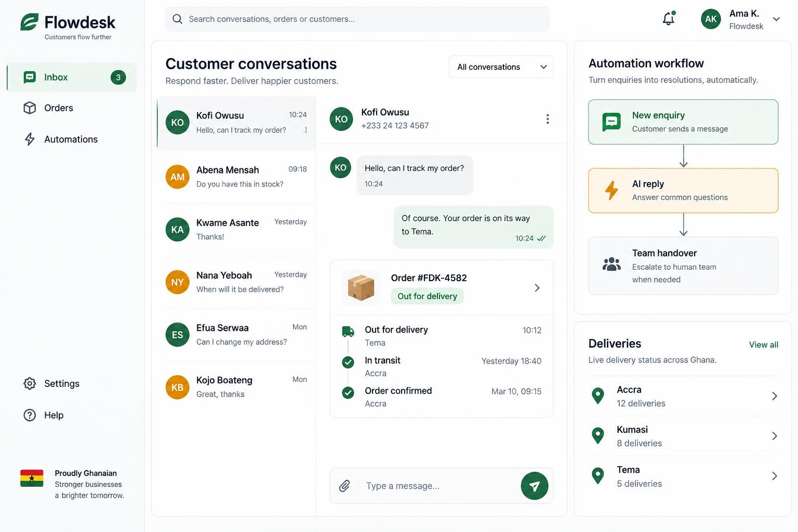Send the message with the paper-plane button
The height and width of the screenshot is (532, 798).
pyautogui.click(x=535, y=486)
